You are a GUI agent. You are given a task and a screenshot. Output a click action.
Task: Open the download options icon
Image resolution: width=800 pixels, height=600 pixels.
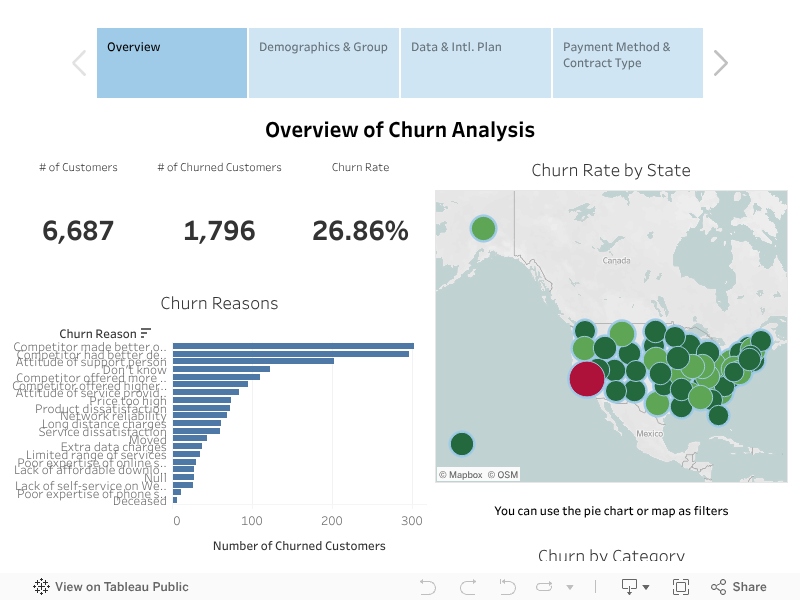tap(630, 587)
